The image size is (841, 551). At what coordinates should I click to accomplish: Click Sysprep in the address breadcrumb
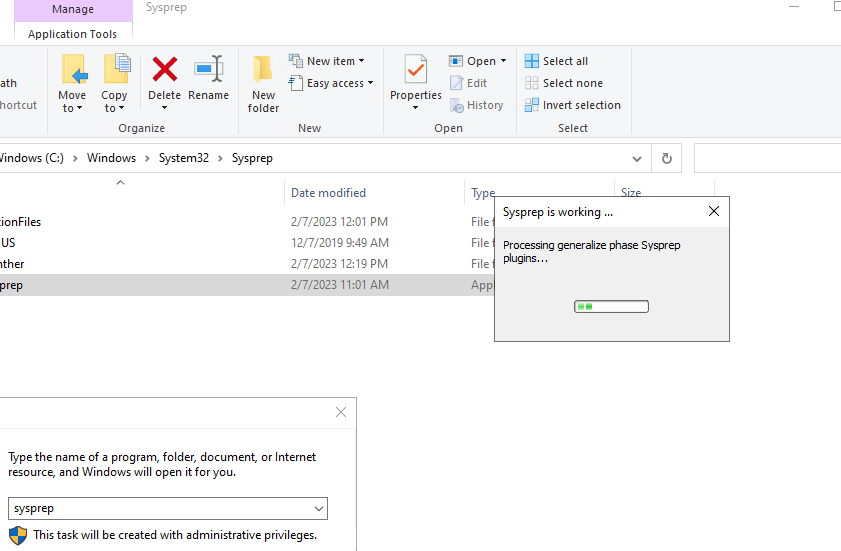(252, 158)
